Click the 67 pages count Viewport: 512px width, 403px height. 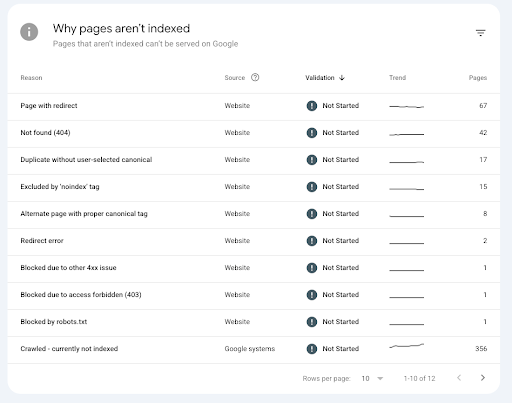(x=483, y=106)
